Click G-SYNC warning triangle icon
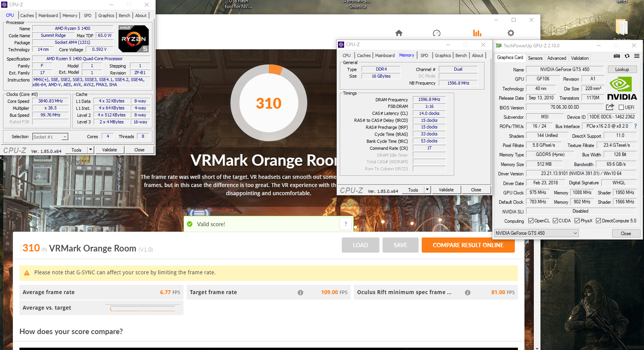The width and height of the screenshot is (644, 350). (x=27, y=273)
